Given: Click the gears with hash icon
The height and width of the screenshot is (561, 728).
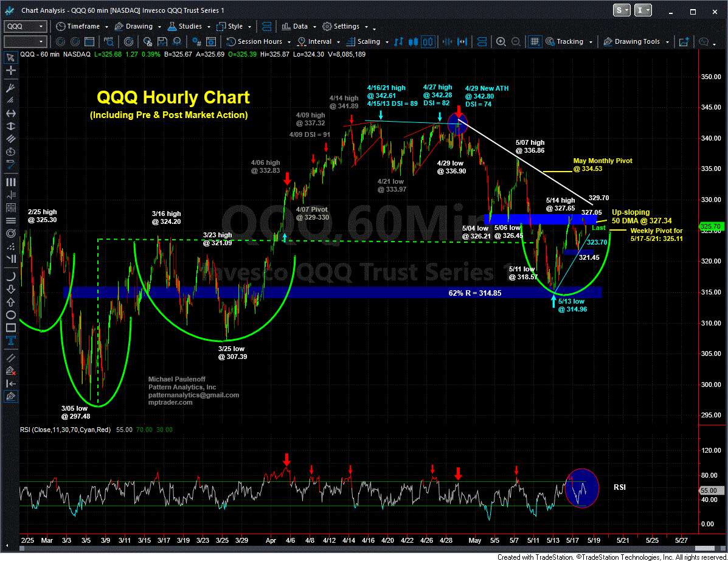Looking at the screenshot, I should (x=196, y=42).
